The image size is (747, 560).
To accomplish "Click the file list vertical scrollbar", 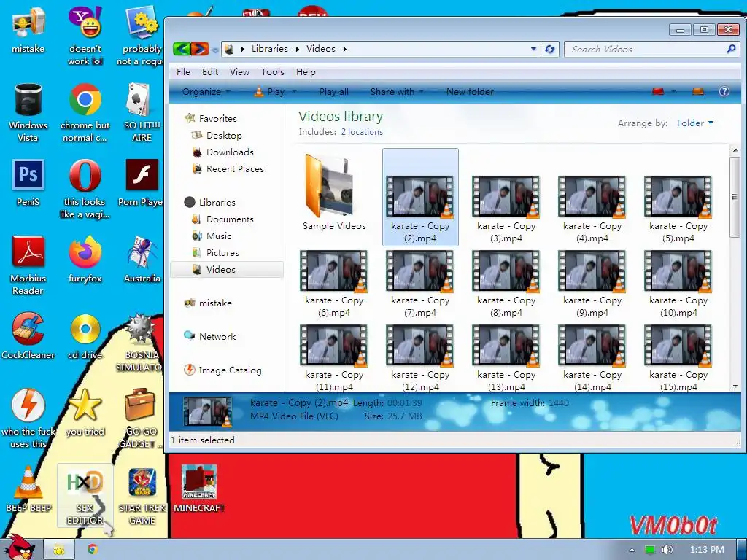I will pyautogui.click(x=735, y=197).
